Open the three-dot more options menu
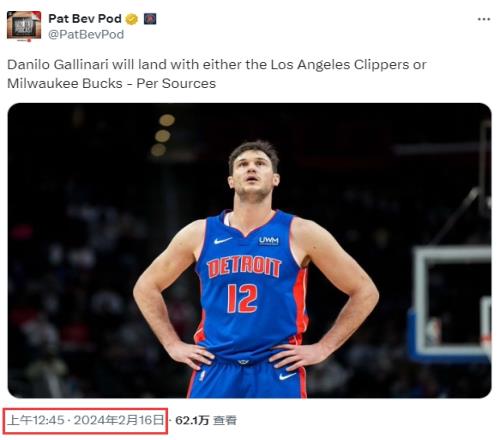500x440 pixels. click(x=484, y=19)
